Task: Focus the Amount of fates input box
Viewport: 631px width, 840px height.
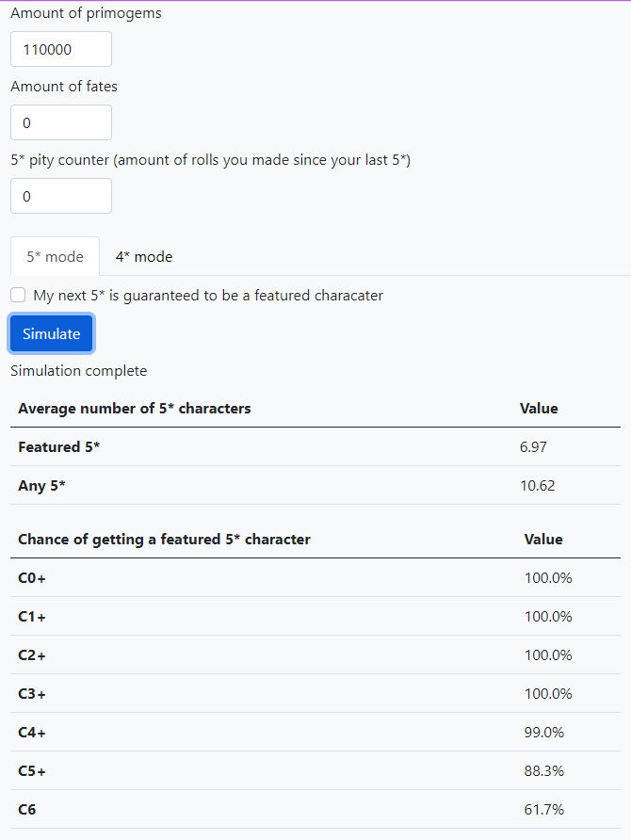Action: 61,122
